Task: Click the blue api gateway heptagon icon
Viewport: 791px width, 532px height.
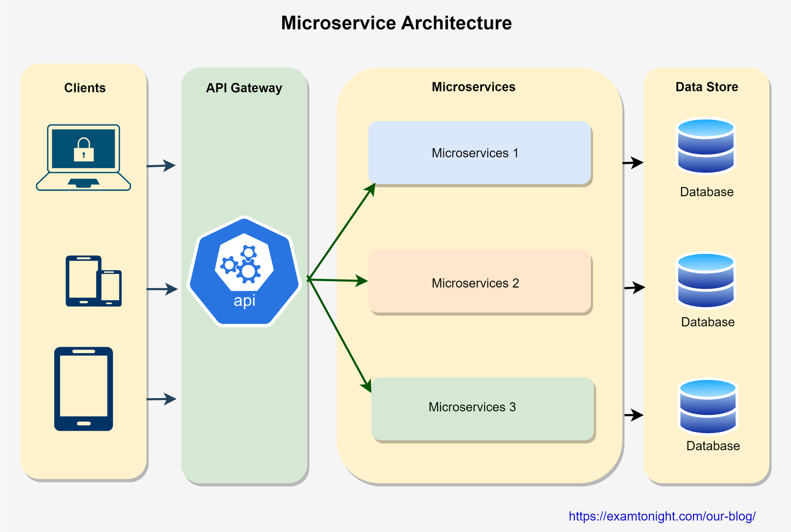Action: pos(244,272)
